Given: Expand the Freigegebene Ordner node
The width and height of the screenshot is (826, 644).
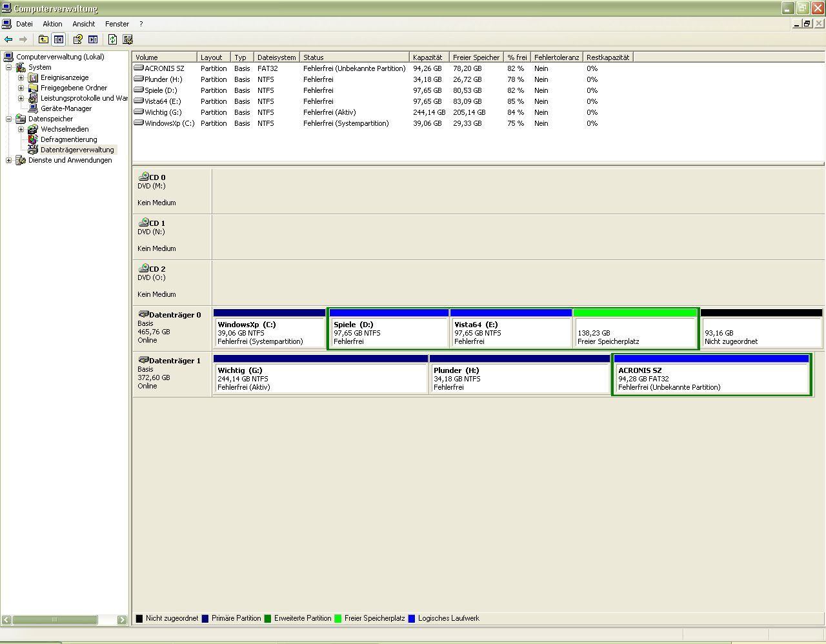Looking at the screenshot, I should pyautogui.click(x=21, y=88).
